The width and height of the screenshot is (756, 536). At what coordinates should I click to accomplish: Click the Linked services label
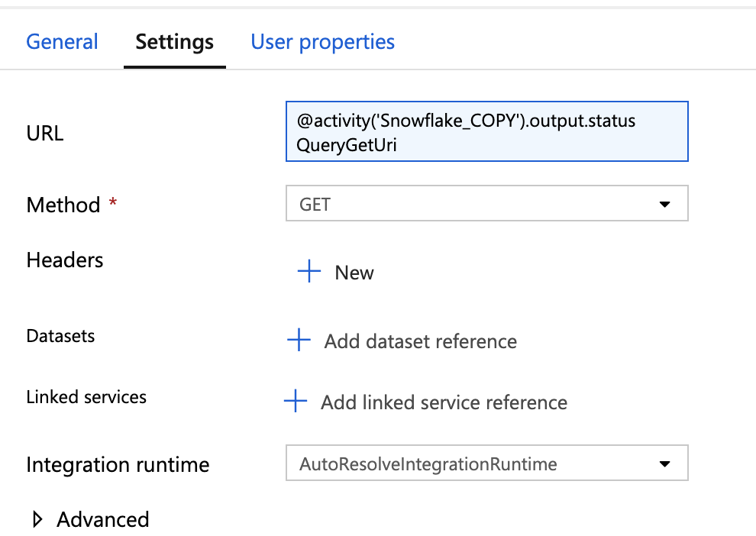click(86, 397)
